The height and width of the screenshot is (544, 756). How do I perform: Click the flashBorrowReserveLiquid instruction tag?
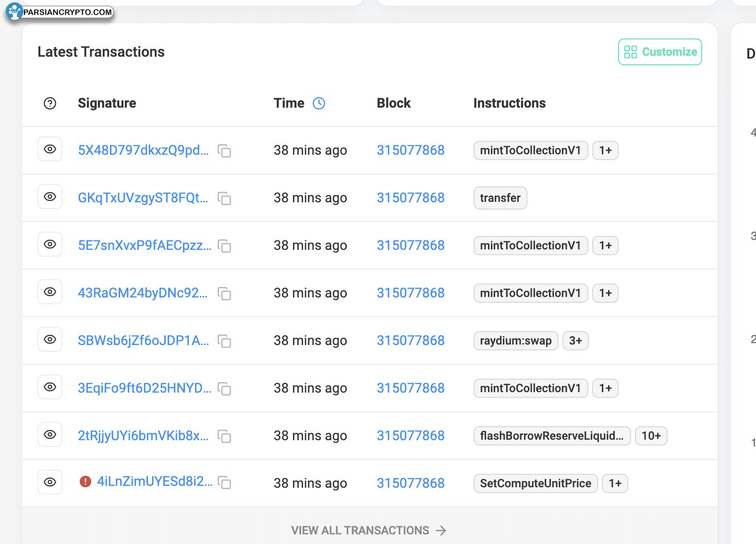552,436
